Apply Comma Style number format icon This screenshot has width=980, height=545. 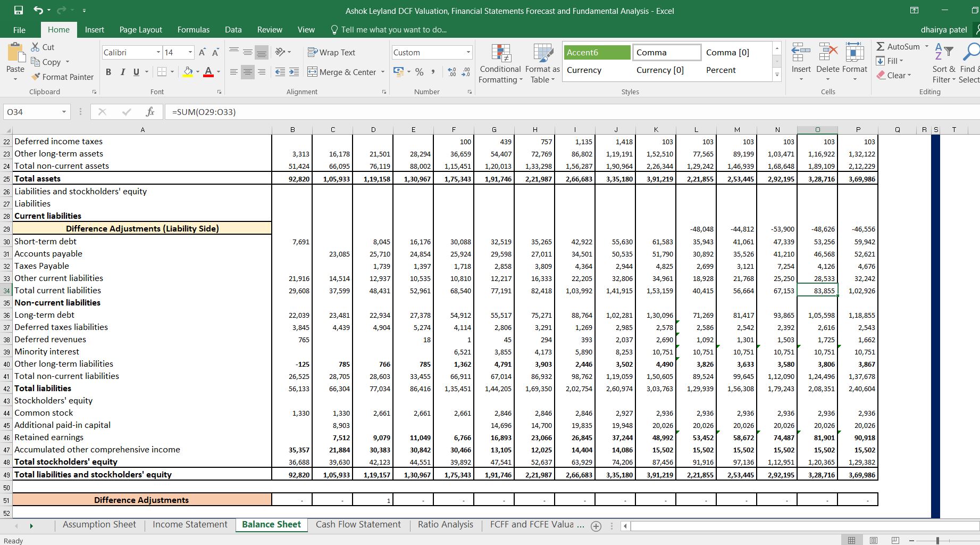tap(433, 72)
